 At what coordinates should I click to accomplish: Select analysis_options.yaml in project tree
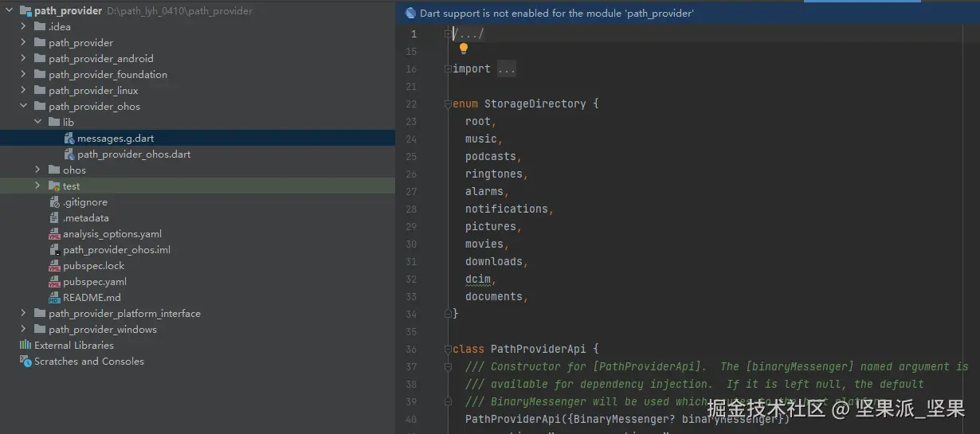[x=112, y=234]
